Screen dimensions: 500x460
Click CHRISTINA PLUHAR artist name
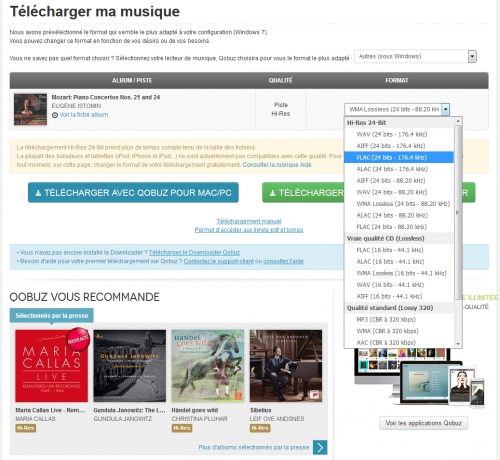click(x=199, y=419)
